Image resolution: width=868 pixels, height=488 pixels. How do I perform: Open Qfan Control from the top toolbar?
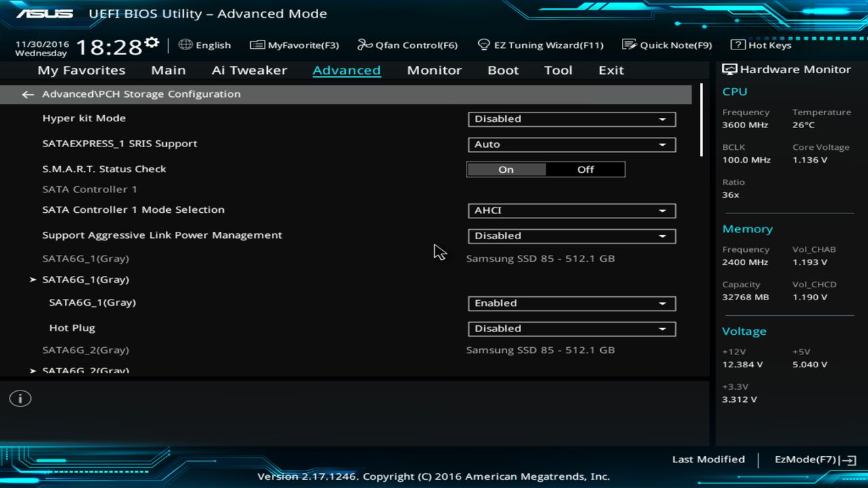[x=407, y=45]
